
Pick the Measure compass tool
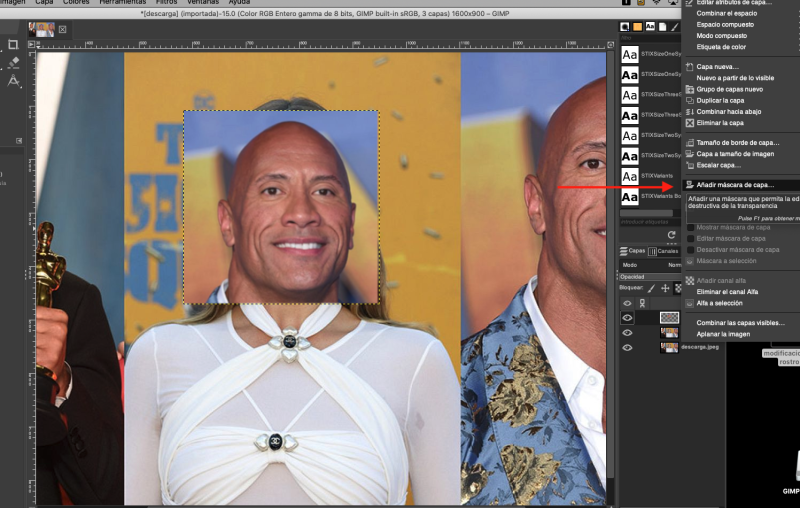(x=13, y=81)
